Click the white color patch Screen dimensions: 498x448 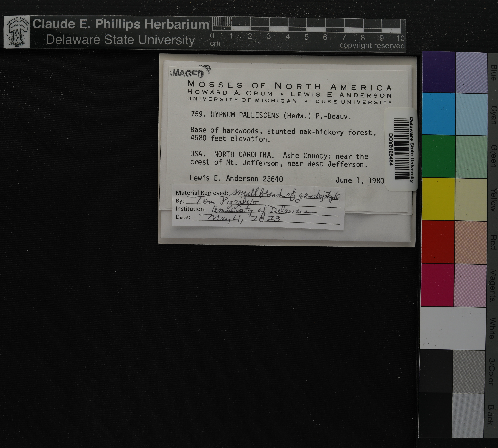coord(453,328)
